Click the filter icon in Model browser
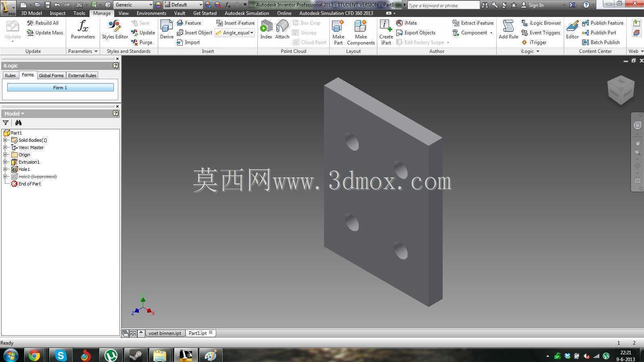Image resolution: width=644 pixels, height=362 pixels. click(x=6, y=123)
